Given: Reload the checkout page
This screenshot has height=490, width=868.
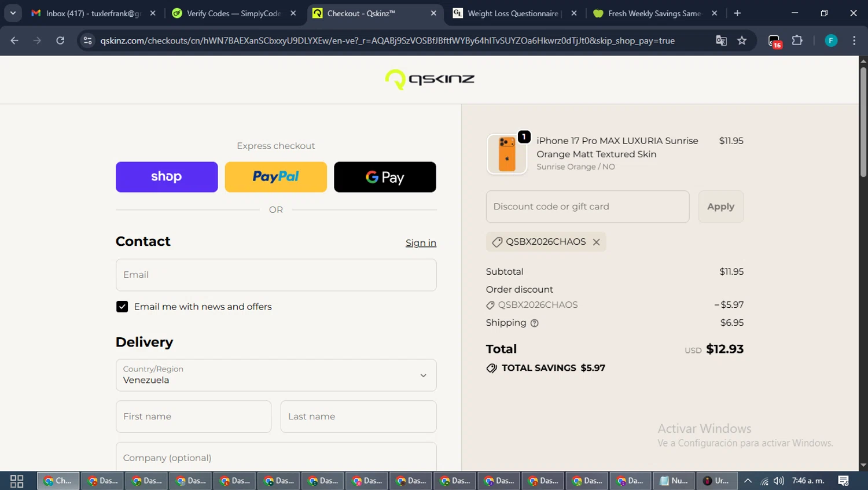Looking at the screenshot, I should [x=60, y=40].
